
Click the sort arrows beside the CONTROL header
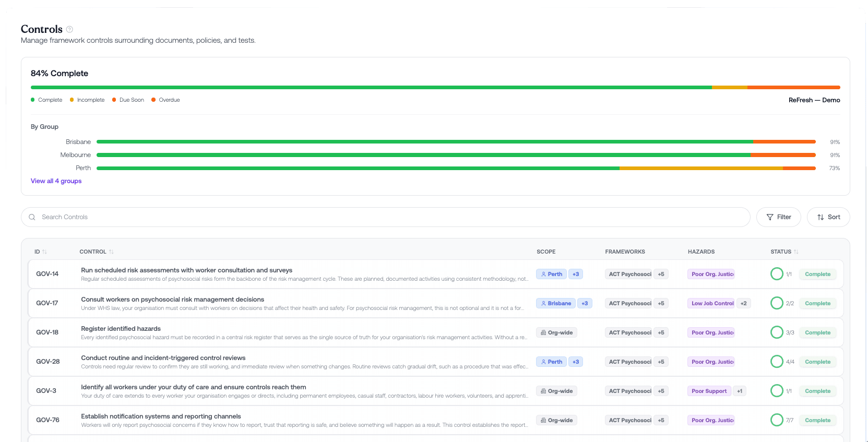click(x=111, y=252)
